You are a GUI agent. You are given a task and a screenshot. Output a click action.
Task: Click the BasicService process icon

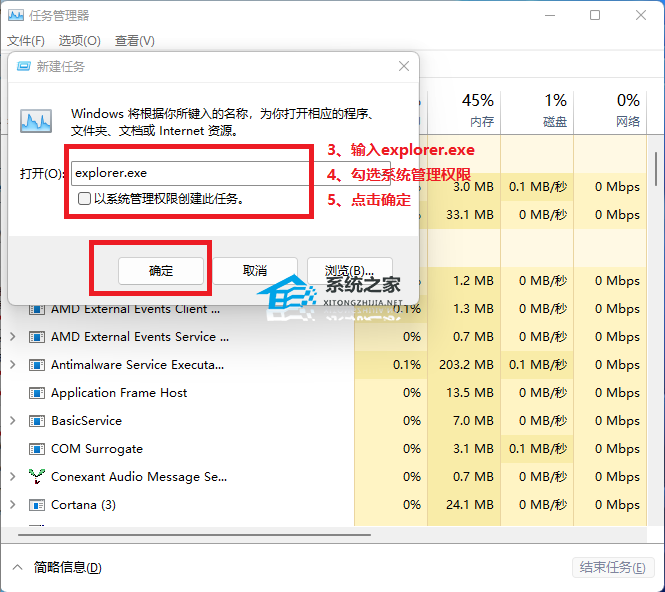pyautogui.click(x=37, y=421)
